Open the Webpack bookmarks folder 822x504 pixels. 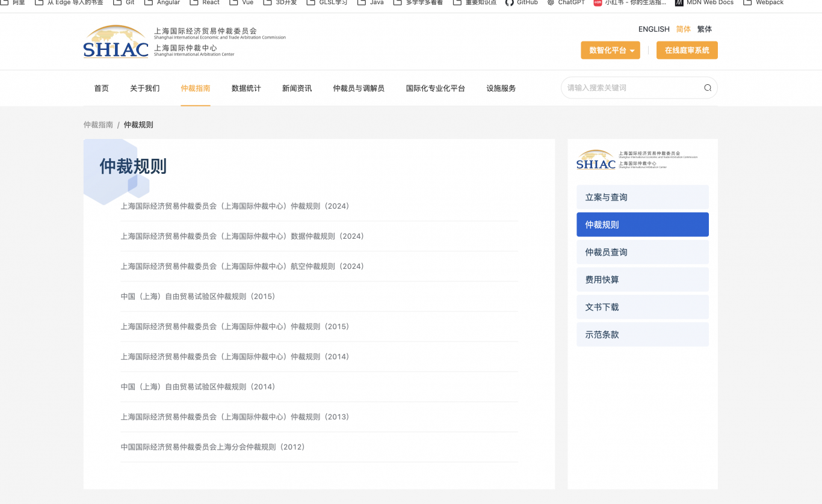coord(764,2)
